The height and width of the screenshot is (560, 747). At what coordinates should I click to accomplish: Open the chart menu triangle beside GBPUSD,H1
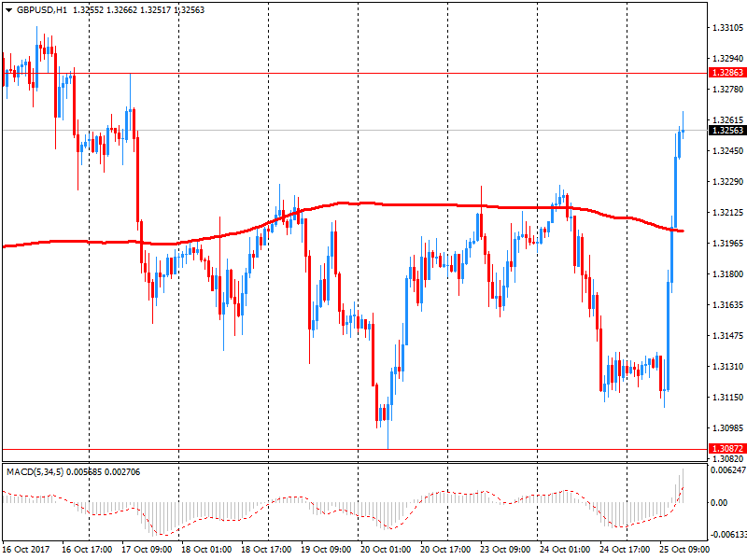click(x=8, y=10)
